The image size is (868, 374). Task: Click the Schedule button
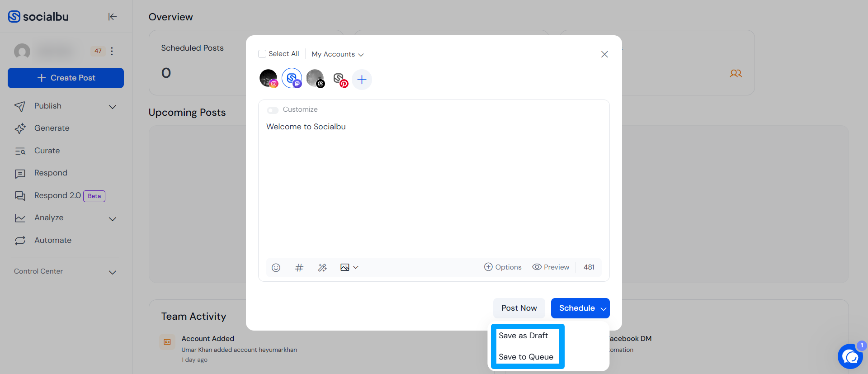click(577, 308)
